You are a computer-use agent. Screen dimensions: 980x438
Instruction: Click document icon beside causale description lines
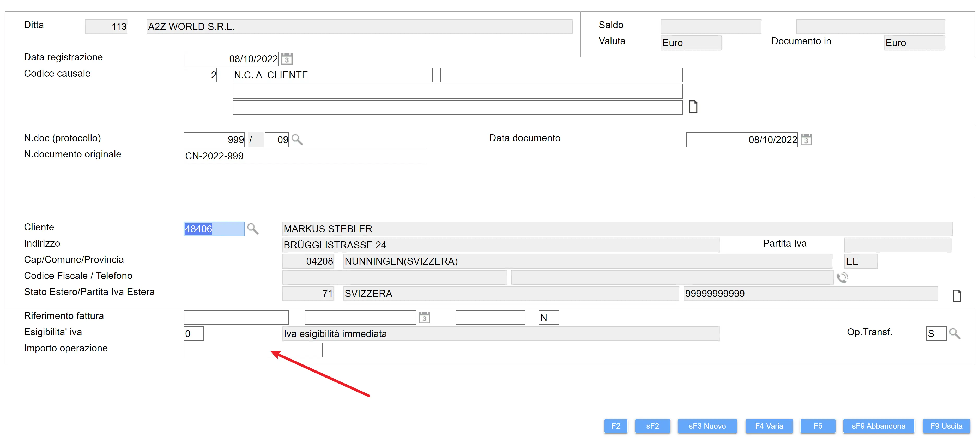tap(693, 107)
